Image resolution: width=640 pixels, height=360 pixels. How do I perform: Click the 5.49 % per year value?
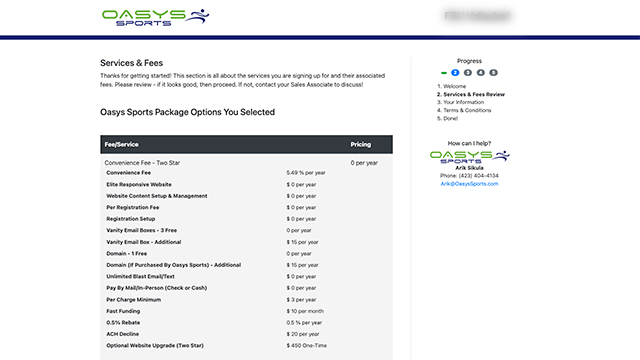(306, 173)
